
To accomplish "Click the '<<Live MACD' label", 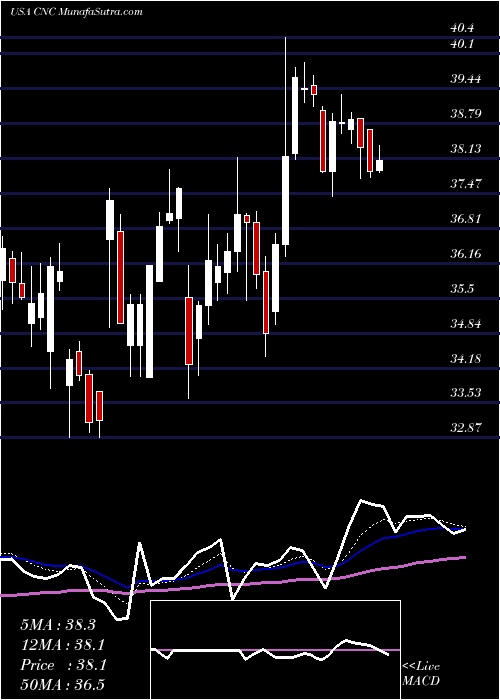I will (x=421, y=673).
